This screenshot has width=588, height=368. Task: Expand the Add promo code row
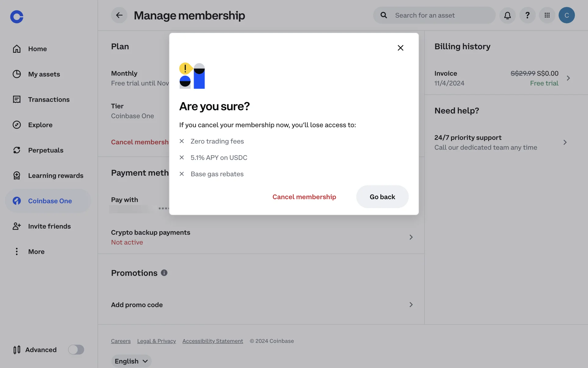pos(411,305)
